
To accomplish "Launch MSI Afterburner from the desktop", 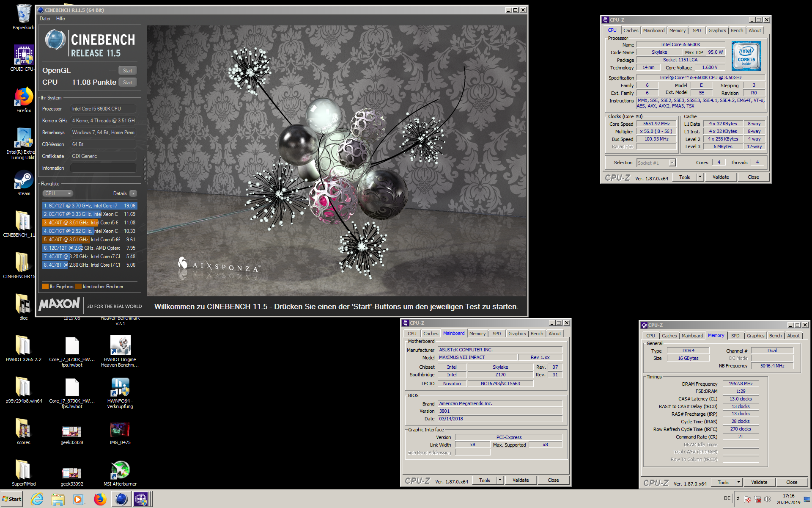I will [120, 470].
